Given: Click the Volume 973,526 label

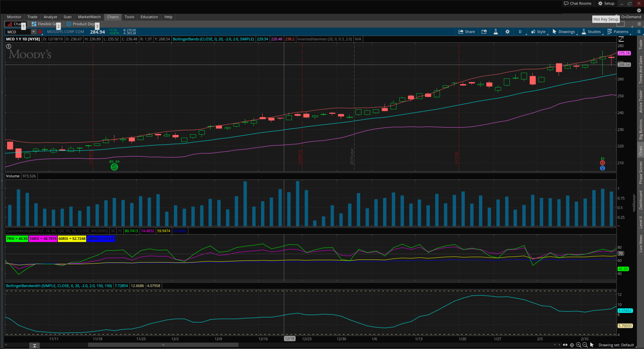Looking at the screenshot, I should point(21,176).
